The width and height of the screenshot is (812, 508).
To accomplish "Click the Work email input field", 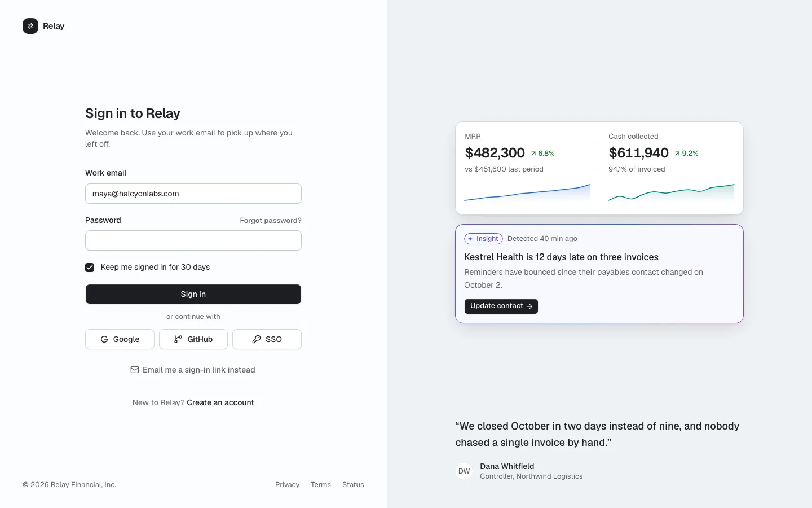I will pyautogui.click(x=193, y=194).
